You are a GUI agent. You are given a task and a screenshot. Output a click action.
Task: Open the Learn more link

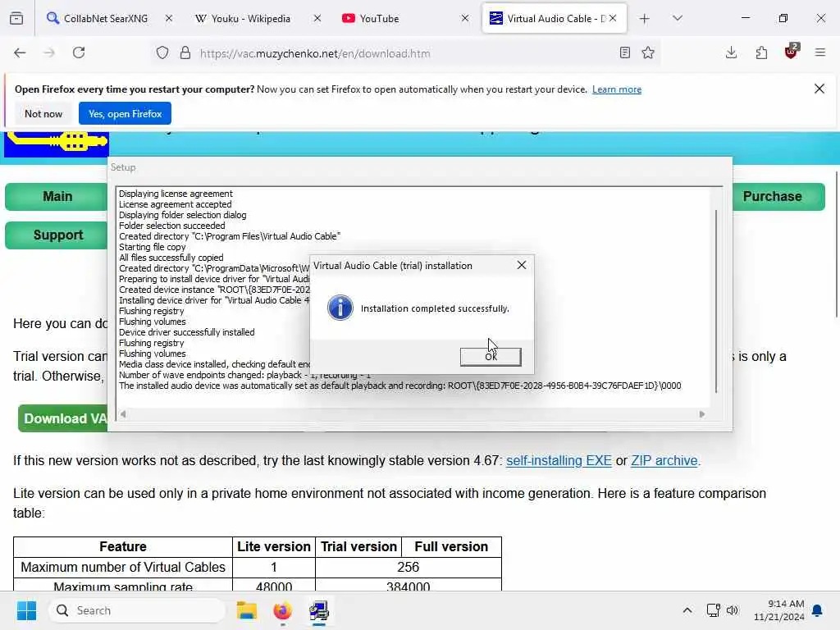tap(617, 89)
